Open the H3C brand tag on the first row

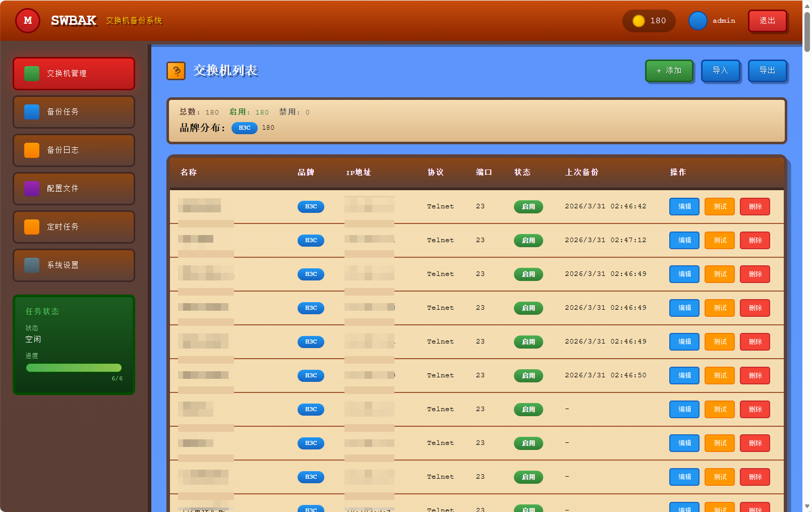pos(311,206)
